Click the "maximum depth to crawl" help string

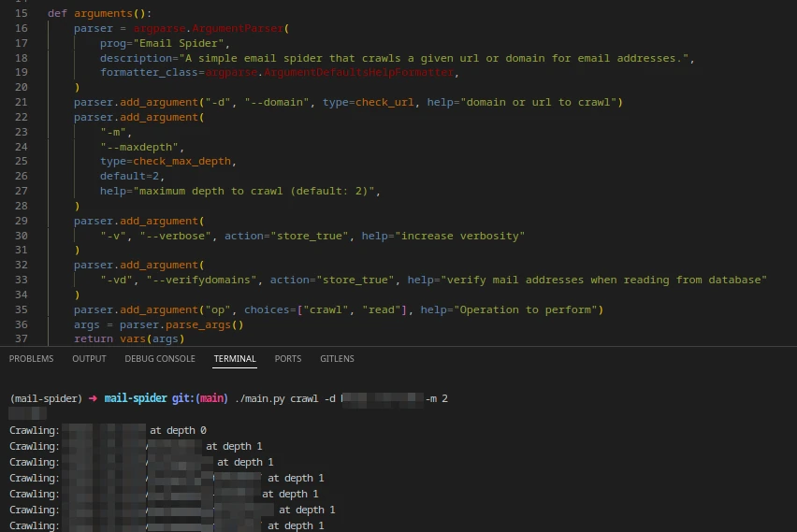tap(254, 191)
